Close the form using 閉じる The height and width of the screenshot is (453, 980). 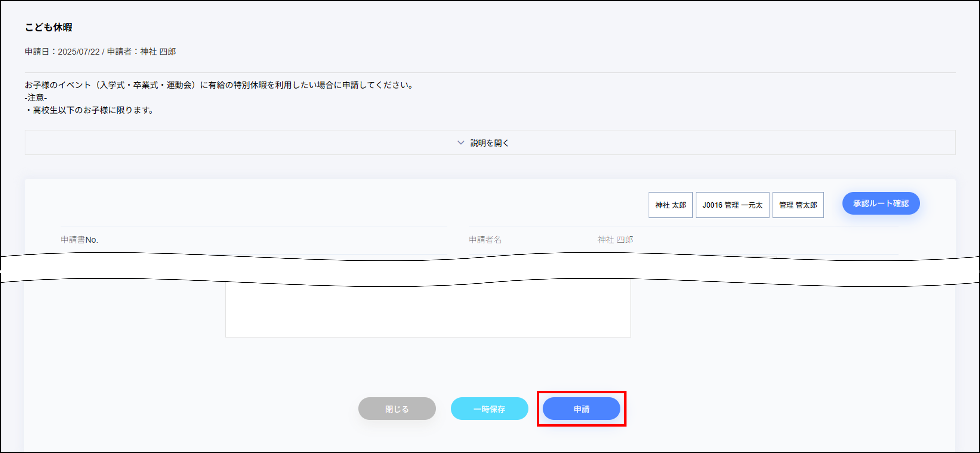[x=397, y=409]
